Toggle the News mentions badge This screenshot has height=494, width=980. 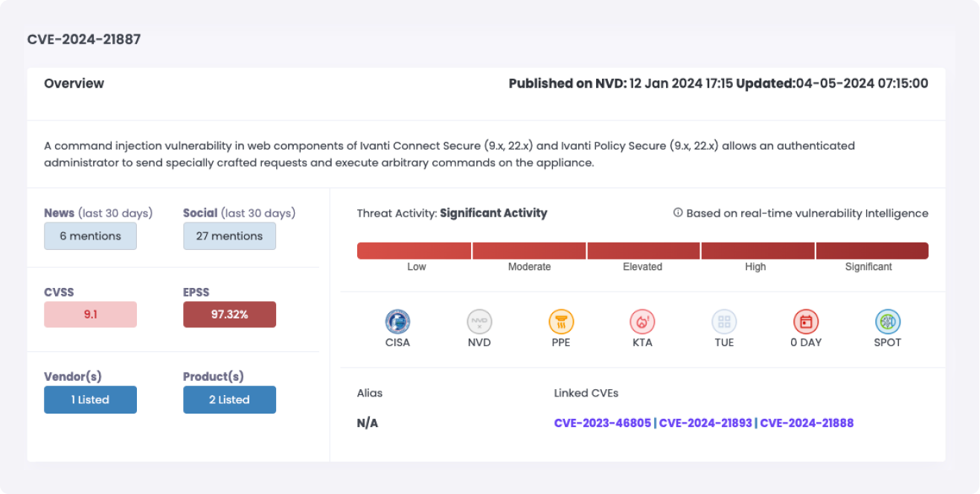(x=90, y=236)
